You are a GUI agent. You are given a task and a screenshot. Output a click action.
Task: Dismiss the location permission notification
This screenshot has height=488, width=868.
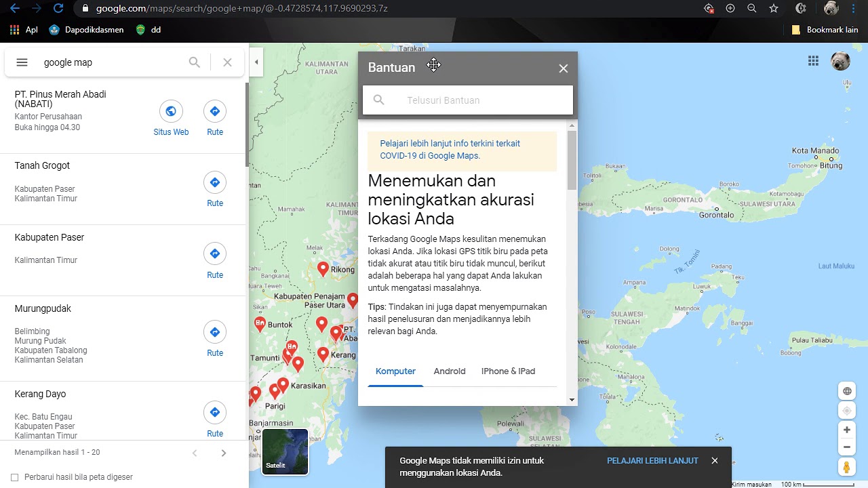point(714,461)
